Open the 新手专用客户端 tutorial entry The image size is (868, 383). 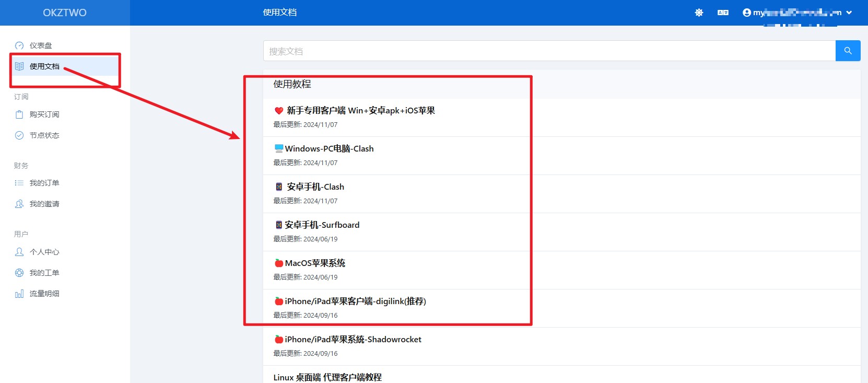360,111
